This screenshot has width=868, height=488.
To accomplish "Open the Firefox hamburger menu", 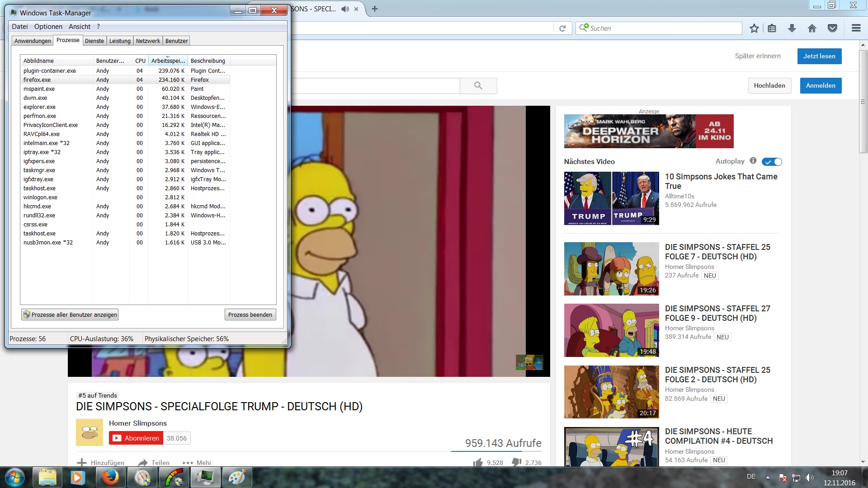I will (856, 28).
